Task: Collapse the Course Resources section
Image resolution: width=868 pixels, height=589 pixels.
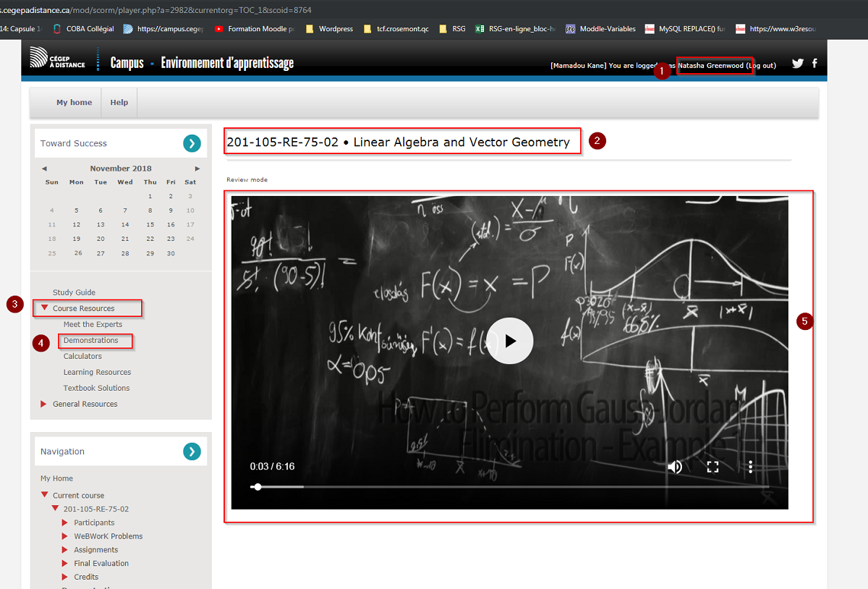Action: (45, 308)
